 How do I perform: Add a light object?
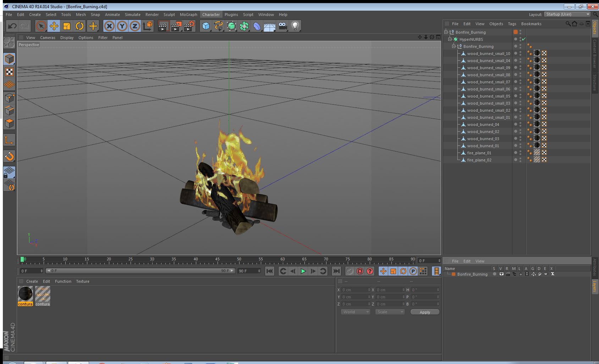[x=295, y=26]
